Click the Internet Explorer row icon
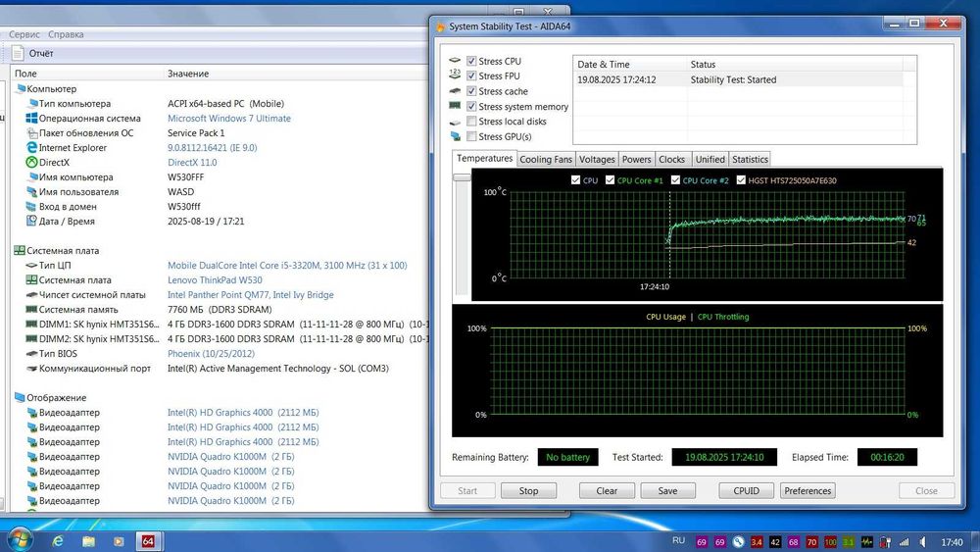Viewport: 980px width, 552px height. tap(32, 147)
